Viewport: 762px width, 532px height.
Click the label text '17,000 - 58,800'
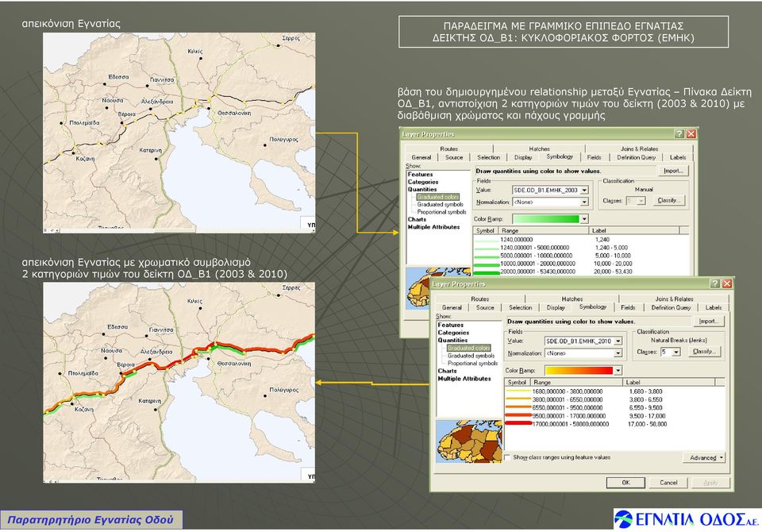click(x=648, y=424)
